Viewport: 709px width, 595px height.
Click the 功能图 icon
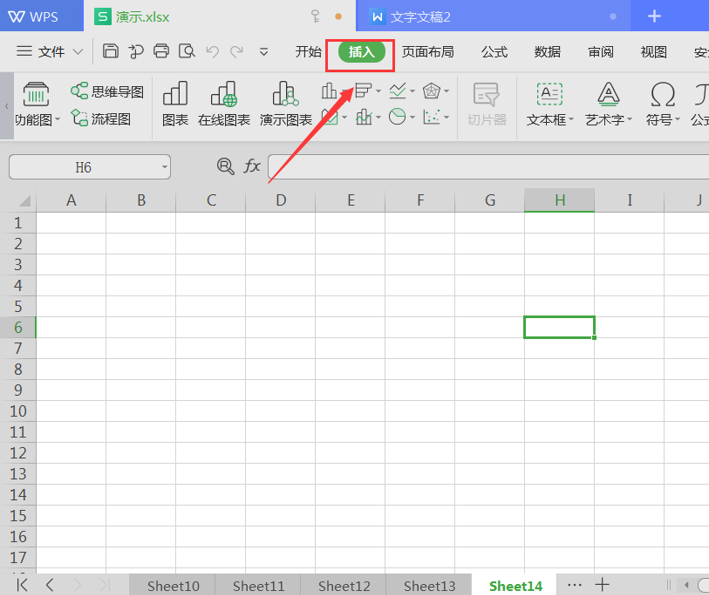pyautogui.click(x=36, y=94)
